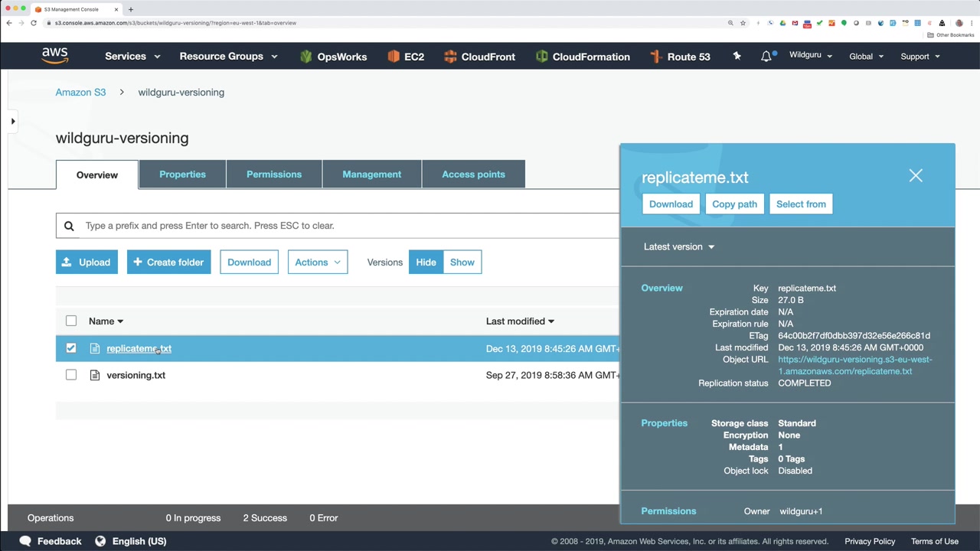Reload the page with browser refresh icon

[x=34, y=23]
